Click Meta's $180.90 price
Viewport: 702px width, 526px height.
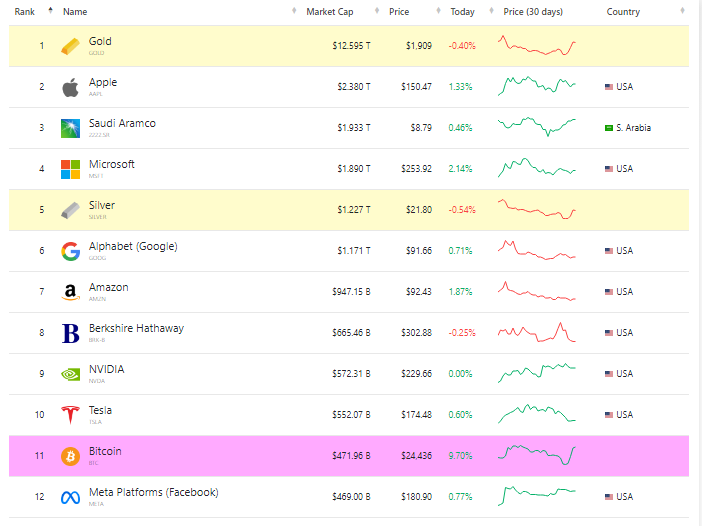click(416, 497)
